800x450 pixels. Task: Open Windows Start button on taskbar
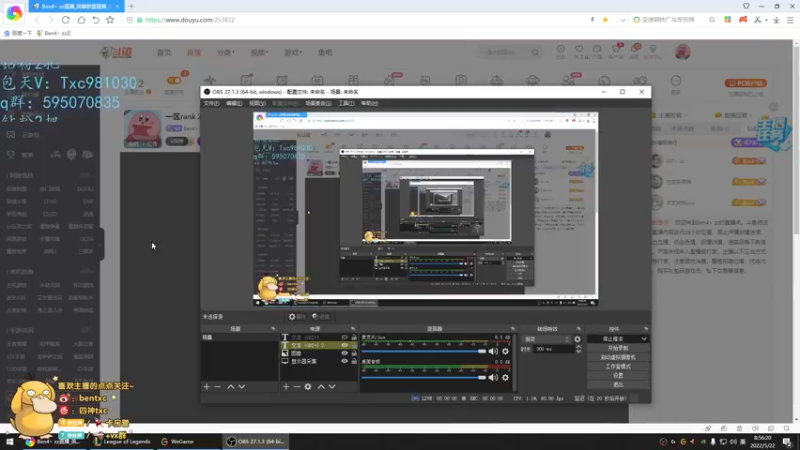point(10,441)
